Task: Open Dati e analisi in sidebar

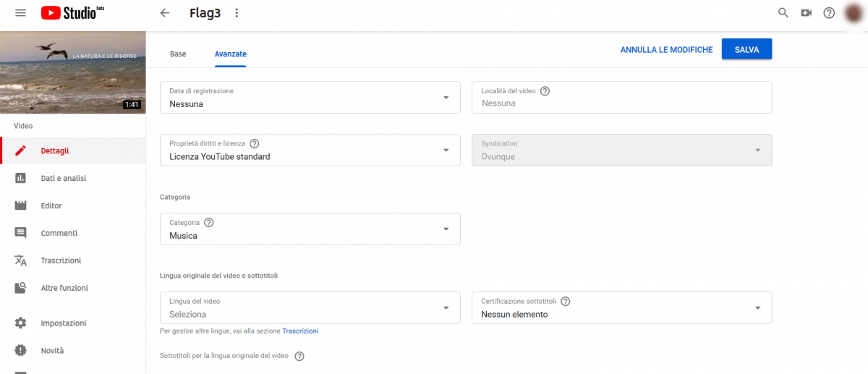Action: click(x=64, y=178)
